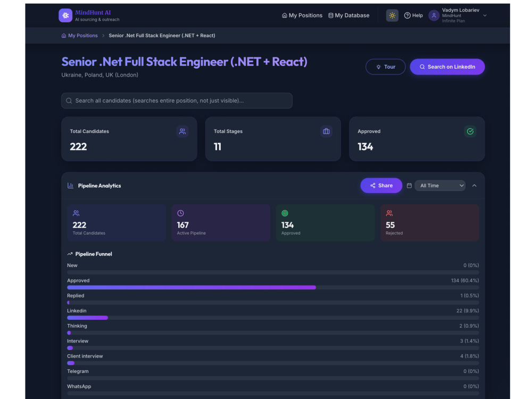Click the My Positions breadcrumb link
532x399 pixels.
(83, 35)
